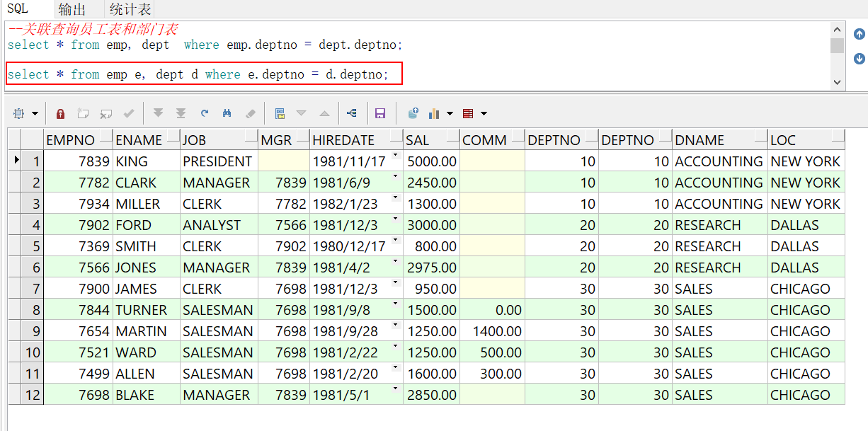Click the SQL editor scrollbar down arrow
The height and width of the screenshot is (431, 868).
point(838,82)
